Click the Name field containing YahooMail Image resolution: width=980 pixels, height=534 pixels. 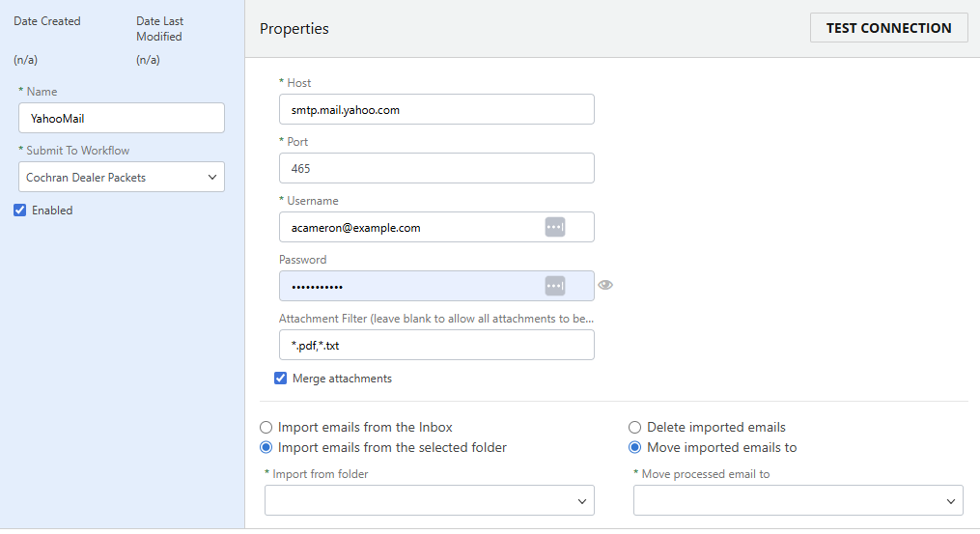click(x=122, y=118)
